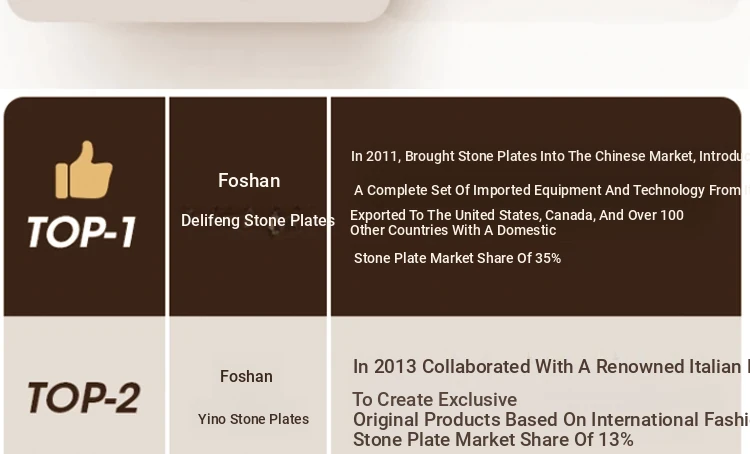Screen dimensions: 750x454
Task: Click the thumbs-up icon above TOP-1
Action: tap(84, 170)
